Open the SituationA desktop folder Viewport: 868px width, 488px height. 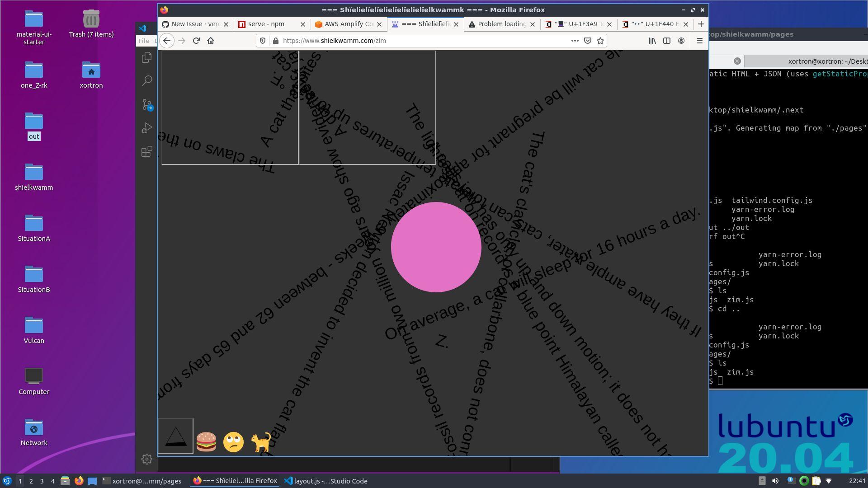pos(34,228)
